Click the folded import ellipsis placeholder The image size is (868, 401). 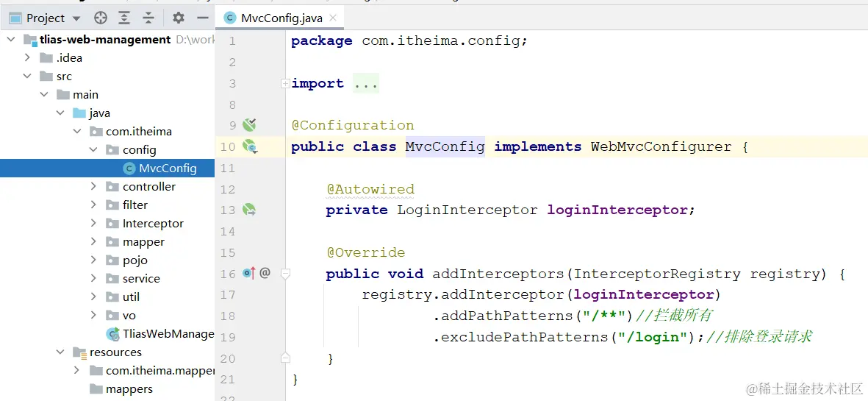pyautogui.click(x=366, y=84)
